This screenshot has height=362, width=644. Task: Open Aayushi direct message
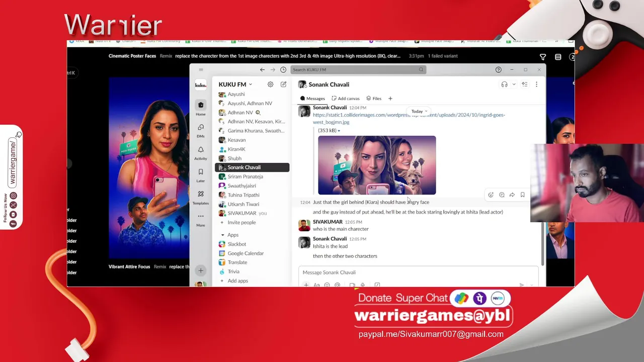(x=252, y=94)
